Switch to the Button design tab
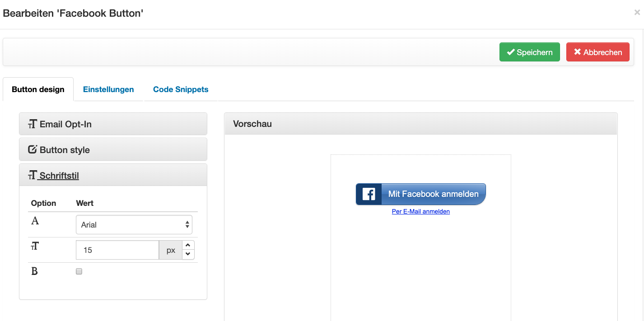The width and height of the screenshot is (644, 321). (38, 89)
